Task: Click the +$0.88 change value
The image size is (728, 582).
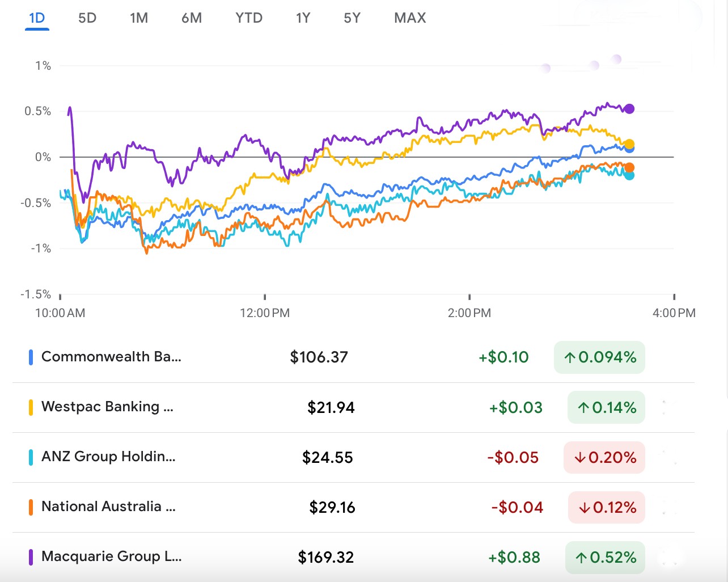Action: pyautogui.click(x=514, y=557)
